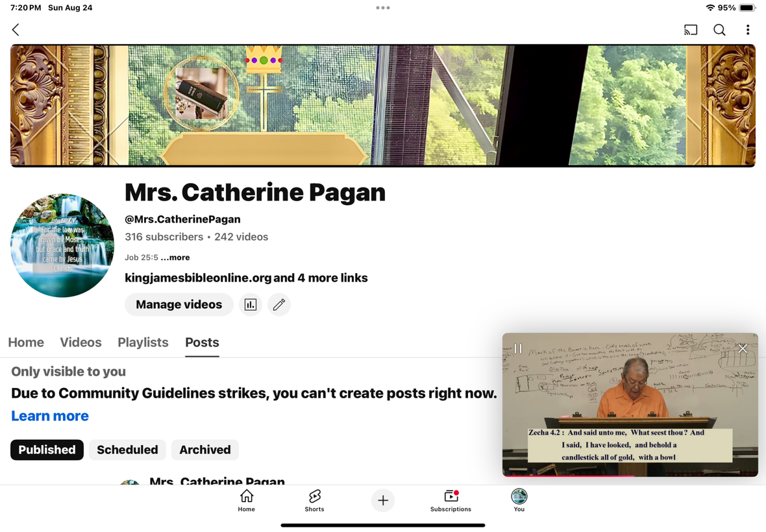Screen dimensions: 766x532
Task: Edit channel with the pencil icon
Action: coord(279,304)
